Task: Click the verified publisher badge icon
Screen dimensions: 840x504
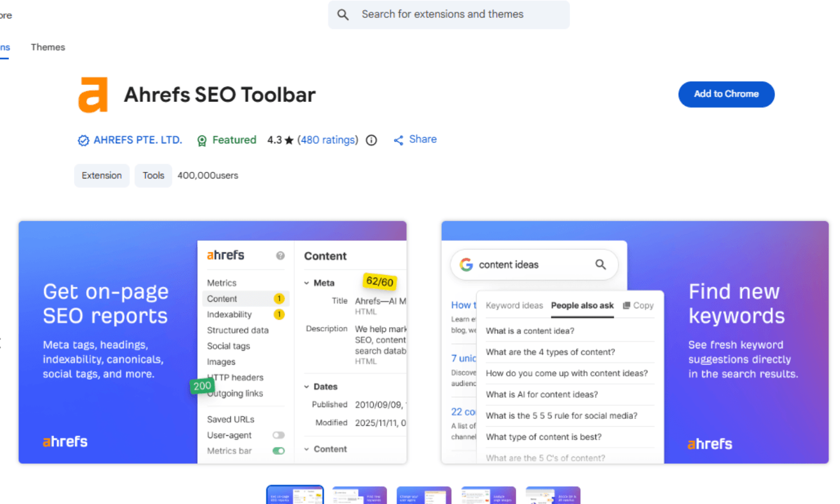Action: [x=83, y=141]
